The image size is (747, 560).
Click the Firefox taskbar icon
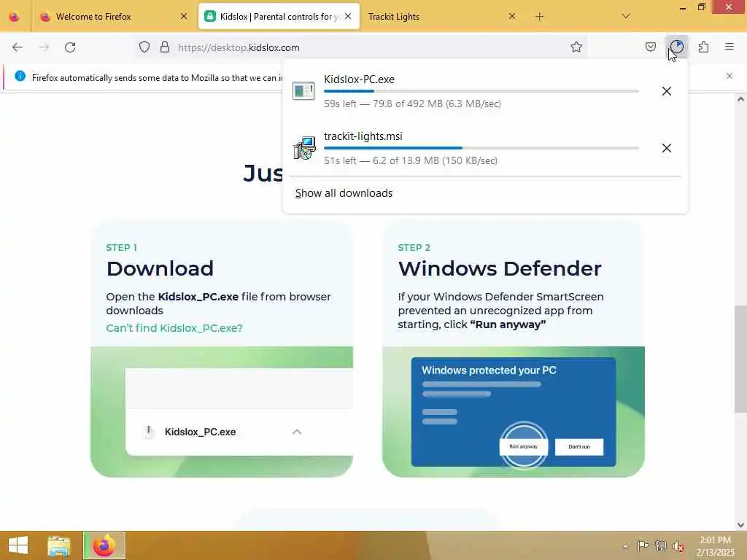(104, 545)
